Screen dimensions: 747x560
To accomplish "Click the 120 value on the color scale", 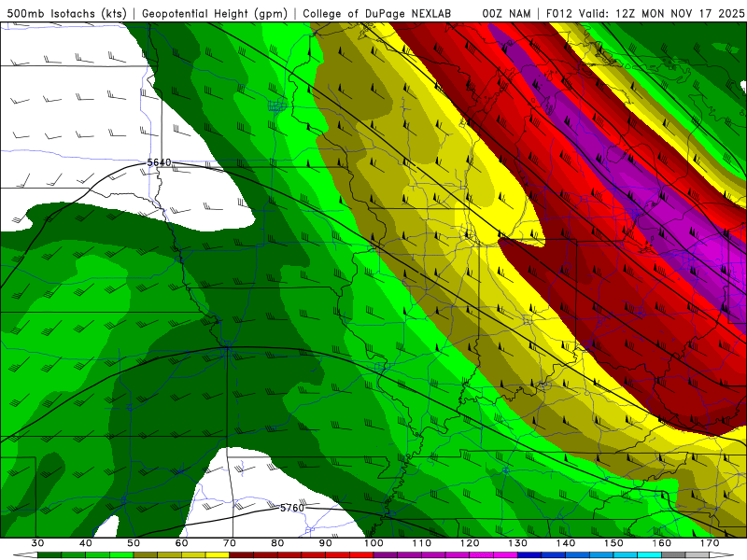I will click(470, 543).
